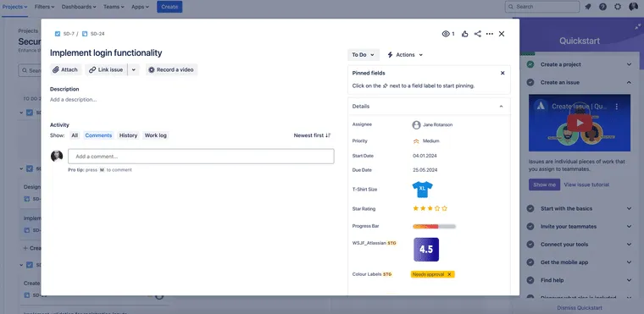Click the Create a project completed checkmark

click(x=530, y=64)
